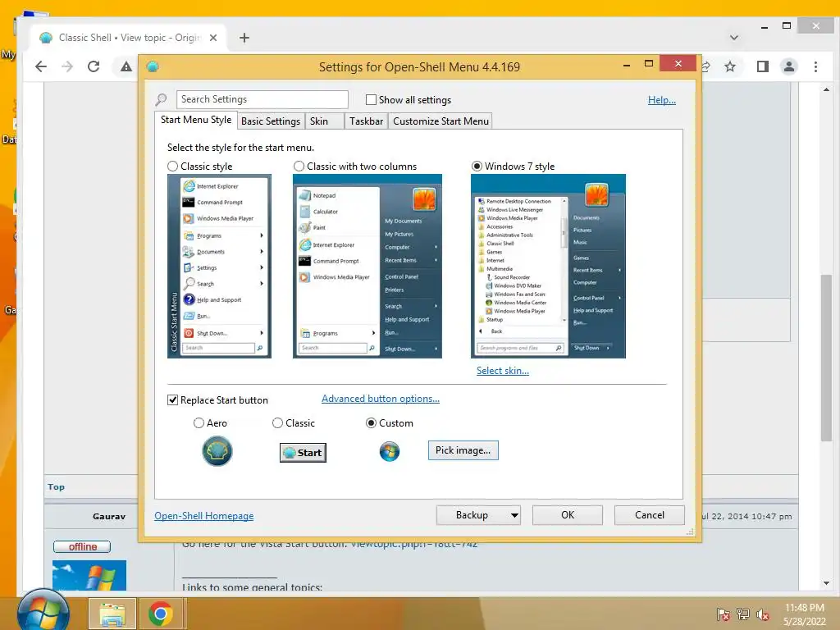Open the Skin tab
Screen dimensions: 840x630
[324, 121]
